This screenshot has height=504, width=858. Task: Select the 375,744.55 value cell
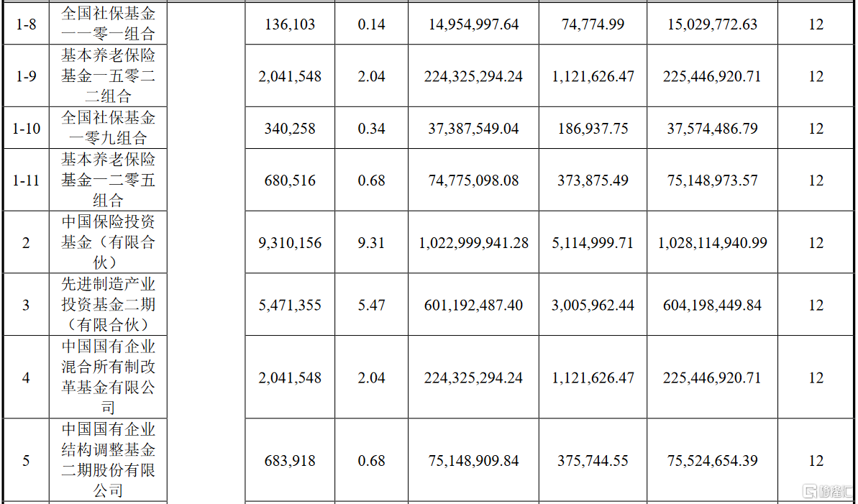[x=593, y=461]
